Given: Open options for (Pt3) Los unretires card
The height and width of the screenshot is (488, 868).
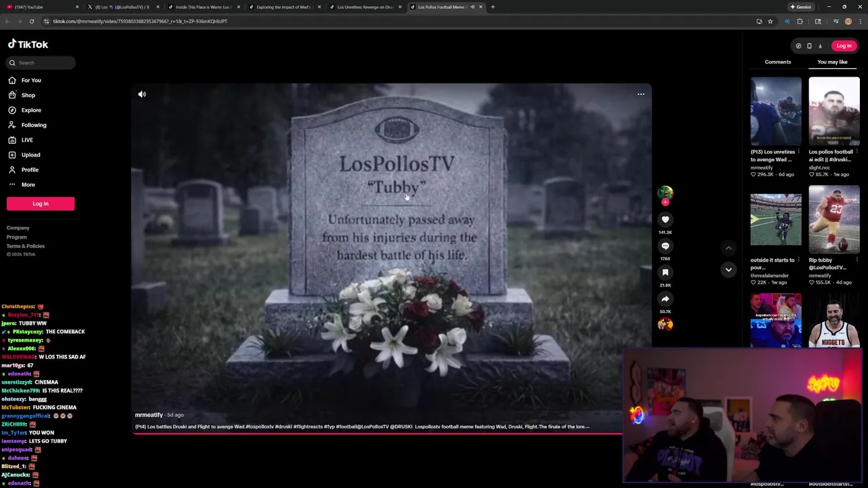Looking at the screenshot, I should pos(798,152).
